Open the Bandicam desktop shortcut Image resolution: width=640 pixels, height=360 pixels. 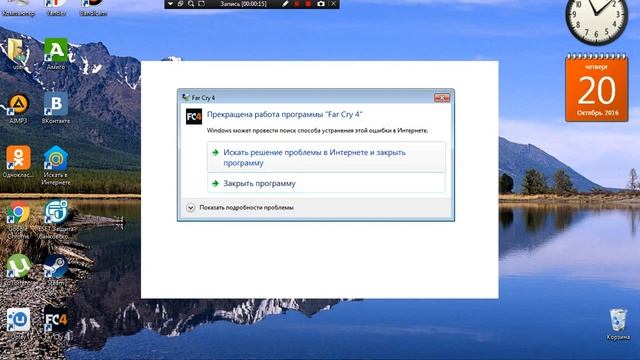pyautogui.click(x=93, y=8)
